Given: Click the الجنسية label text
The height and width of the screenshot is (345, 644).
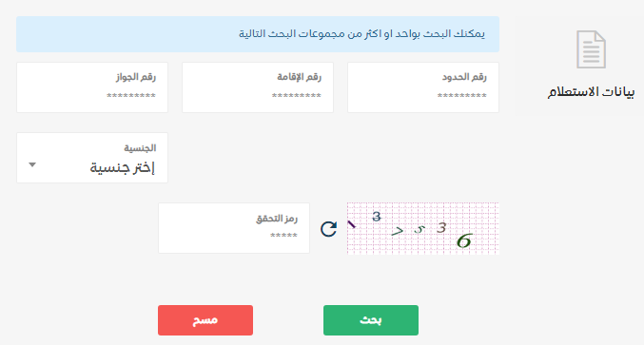Looking at the screenshot, I should coord(140,148).
